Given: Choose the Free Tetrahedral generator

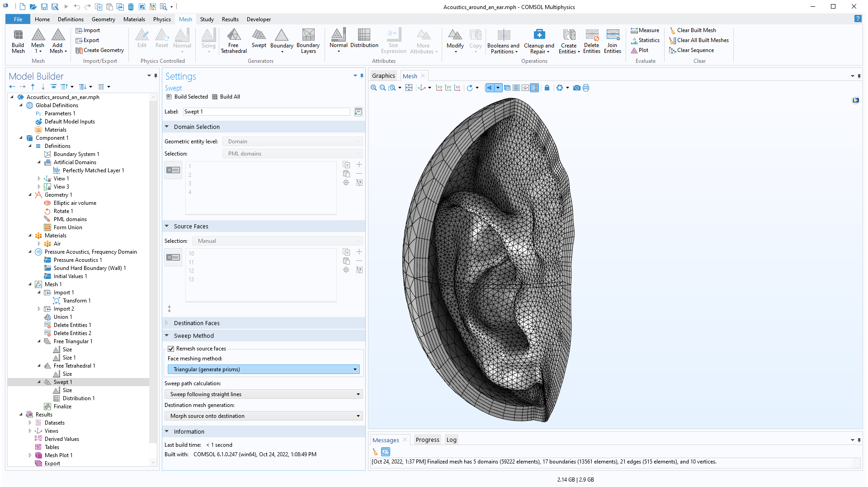Looking at the screenshot, I should [x=234, y=41].
